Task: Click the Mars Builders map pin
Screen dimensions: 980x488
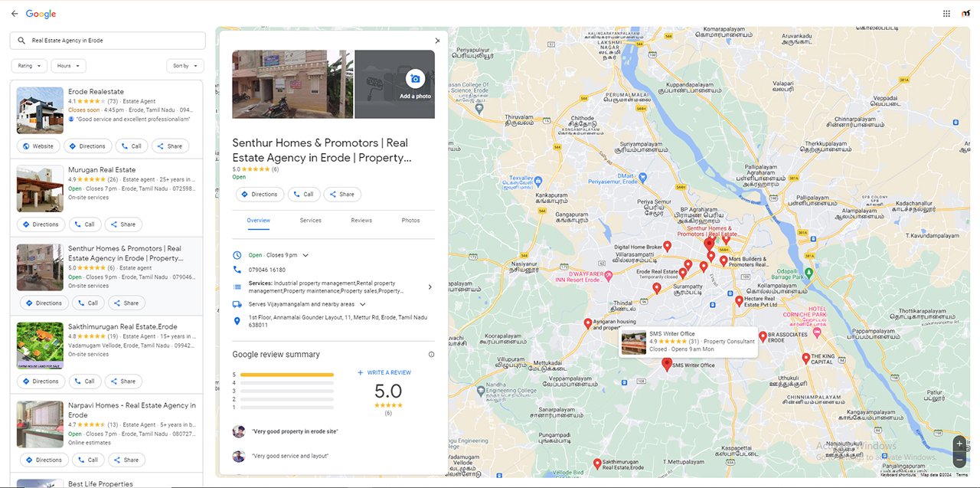Action: 724,261
